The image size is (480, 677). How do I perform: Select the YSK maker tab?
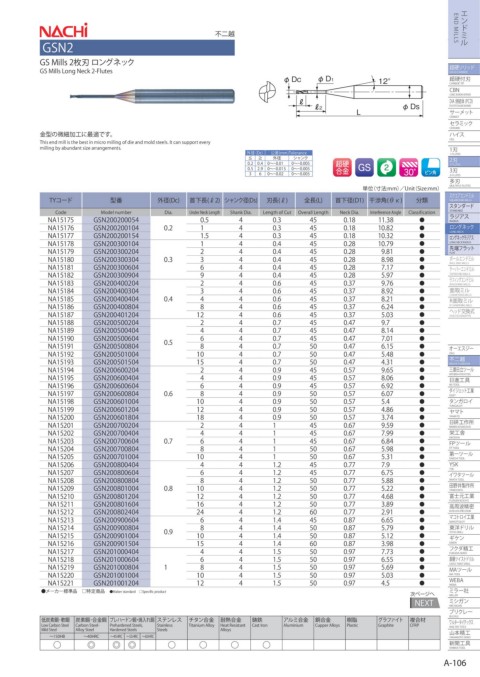[x=464, y=465]
